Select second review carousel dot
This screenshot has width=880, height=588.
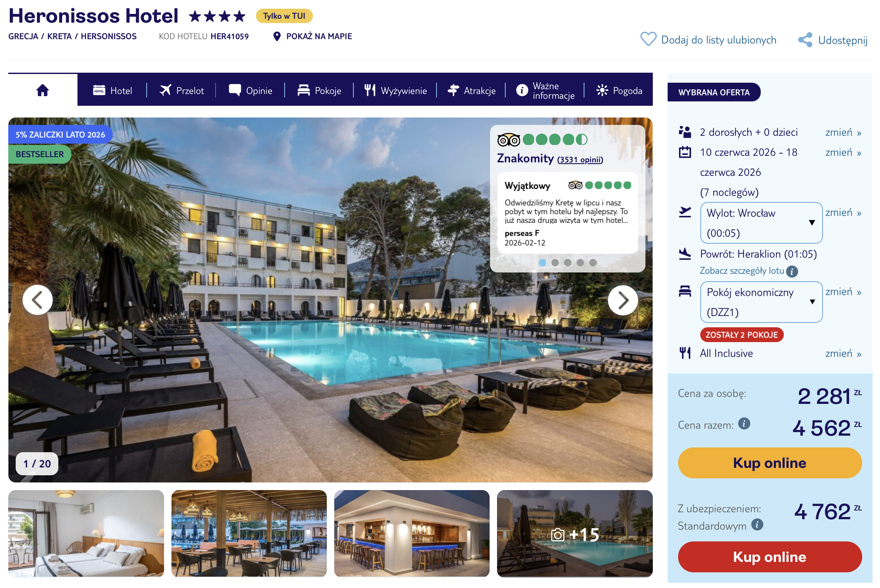555,262
